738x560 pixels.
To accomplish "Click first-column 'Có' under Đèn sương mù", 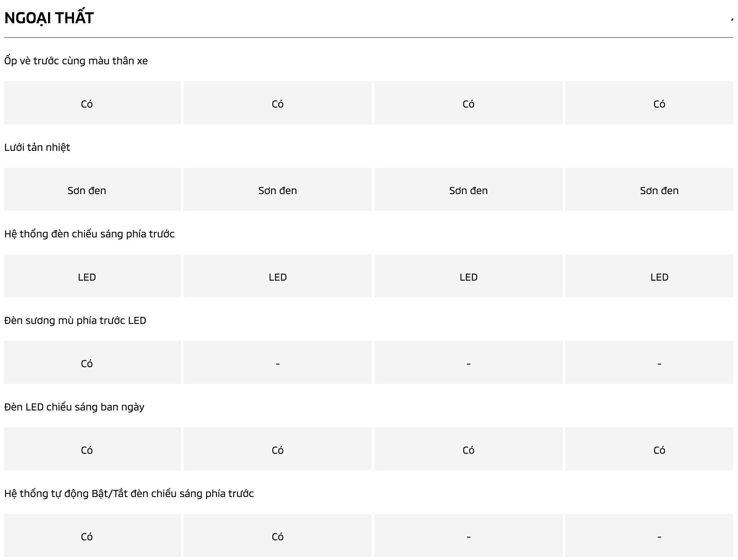I will [x=87, y=363].
